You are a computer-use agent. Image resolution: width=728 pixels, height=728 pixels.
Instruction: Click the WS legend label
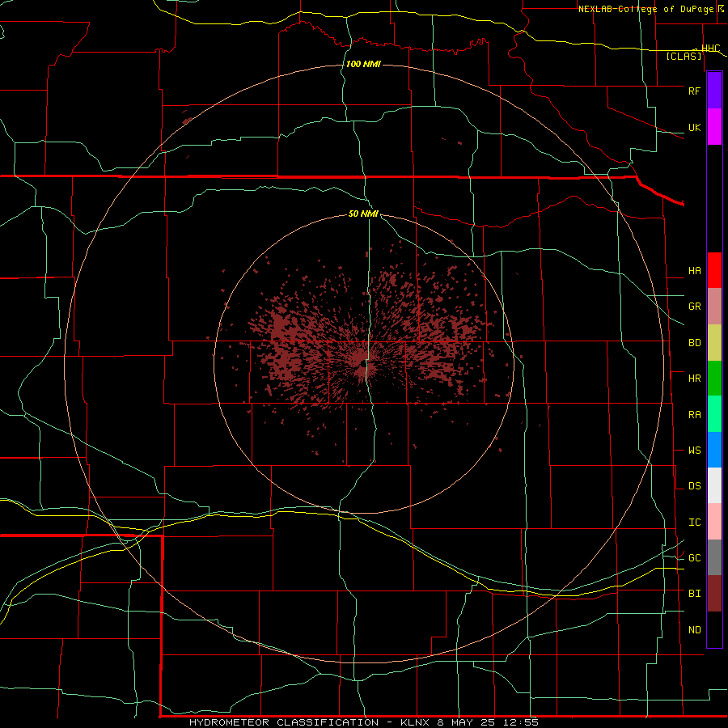coord(694,451)
